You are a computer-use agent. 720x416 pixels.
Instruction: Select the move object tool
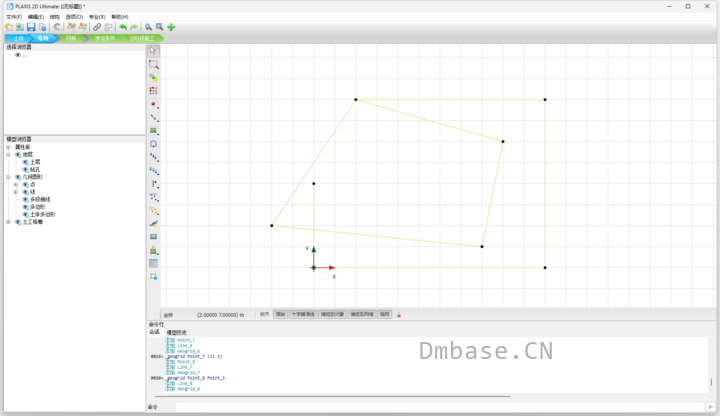tap(153, 78)
